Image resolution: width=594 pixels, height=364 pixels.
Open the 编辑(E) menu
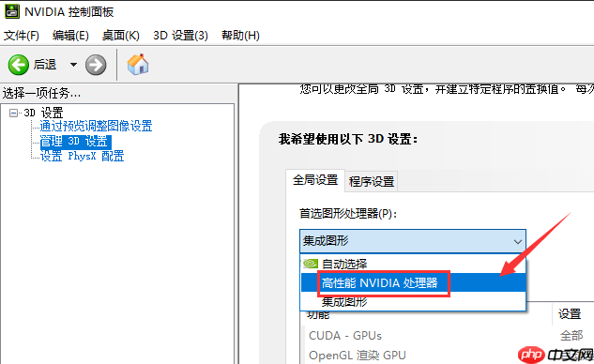70,36
